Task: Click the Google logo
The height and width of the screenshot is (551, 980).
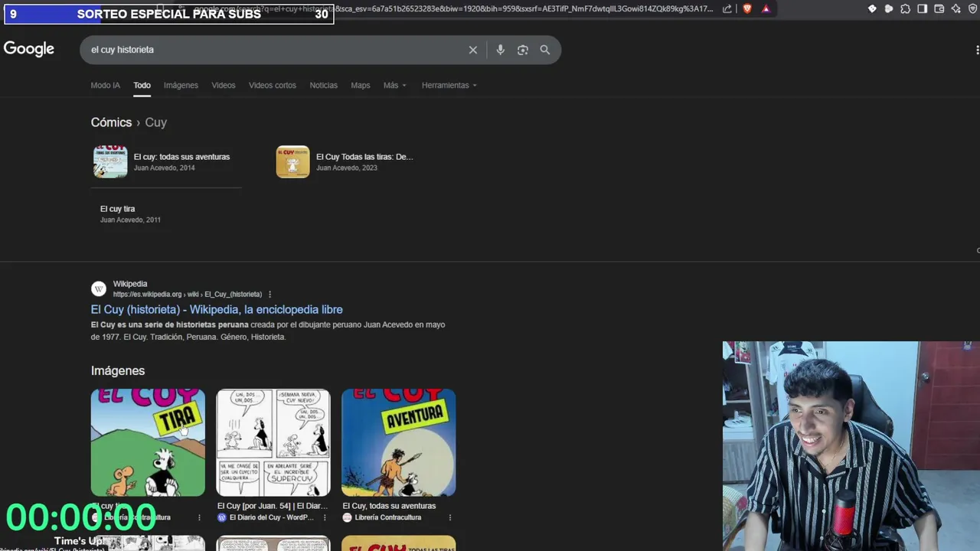Action: tap(29, 49)
